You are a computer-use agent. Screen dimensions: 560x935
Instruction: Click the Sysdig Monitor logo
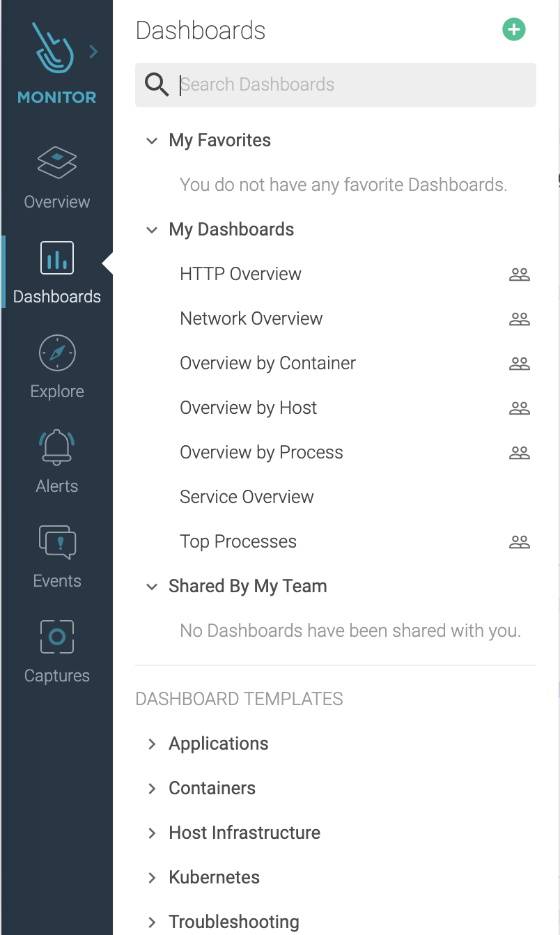pyautogui.click(x=57, y=61)
